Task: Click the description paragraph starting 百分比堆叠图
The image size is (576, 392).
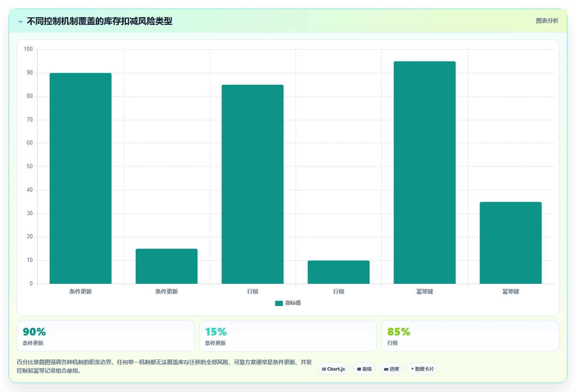Action: pos(164,366)
